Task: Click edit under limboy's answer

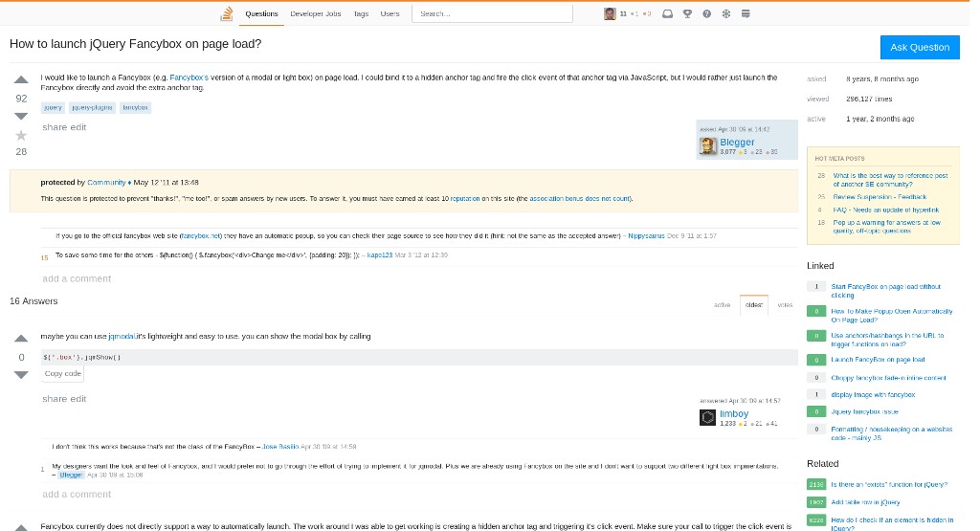Action: coord(78,399)
